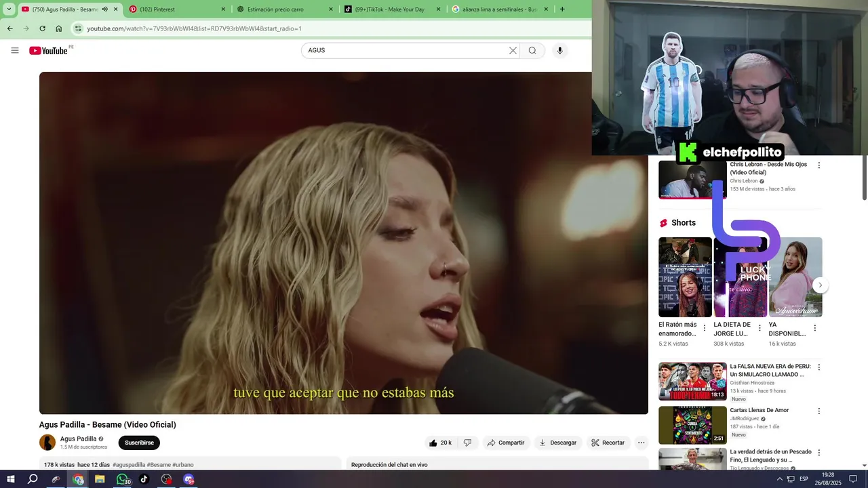Pause the Besame video player
Viewport: 868px width, 488px height.
pos(343,243)
